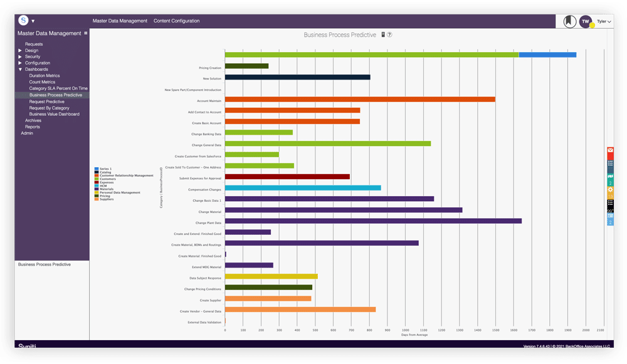Viewport: 627px width, 364px height.
Task: Click the TW user avatar
Action: coord(586,21)
